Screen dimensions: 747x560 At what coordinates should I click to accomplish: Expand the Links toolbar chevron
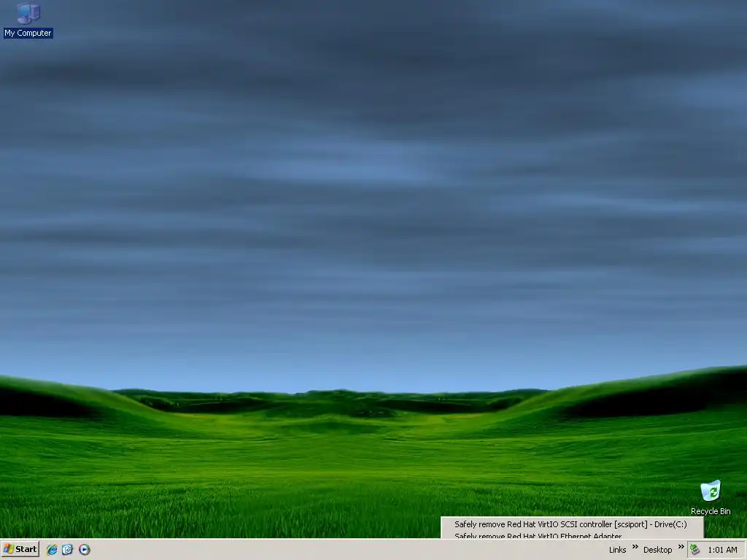(x=635, y=547)
